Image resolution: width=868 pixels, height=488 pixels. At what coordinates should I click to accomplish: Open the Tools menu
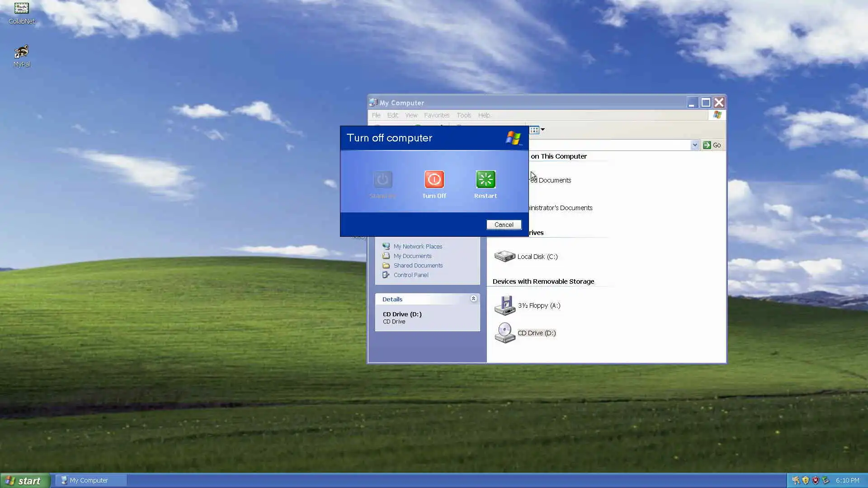(463, 115)
